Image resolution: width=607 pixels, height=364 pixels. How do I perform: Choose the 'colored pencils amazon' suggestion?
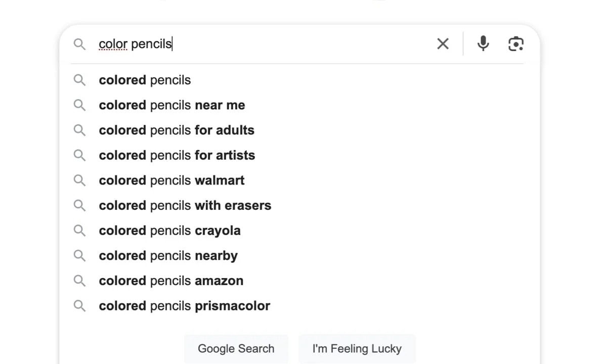point(171,281)
